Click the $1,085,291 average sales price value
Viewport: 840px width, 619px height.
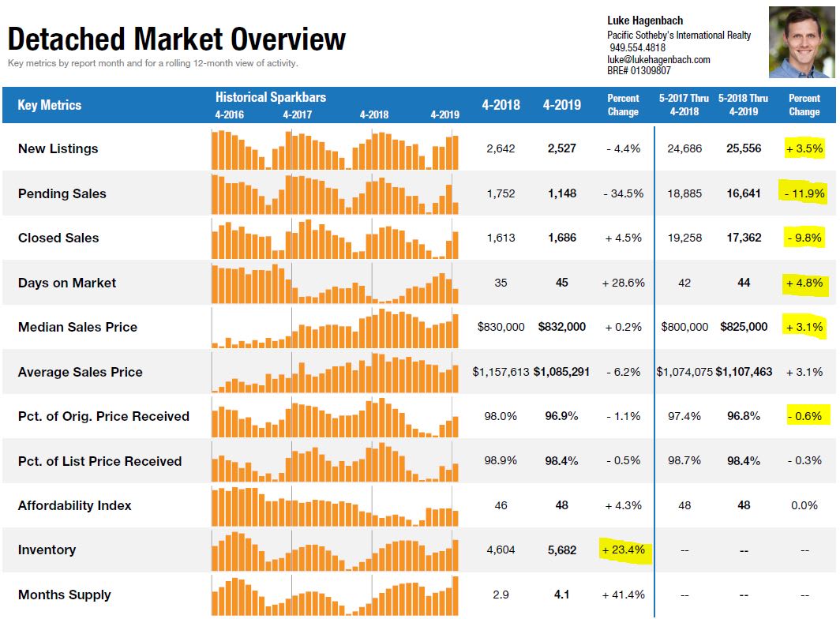(561, 372)
